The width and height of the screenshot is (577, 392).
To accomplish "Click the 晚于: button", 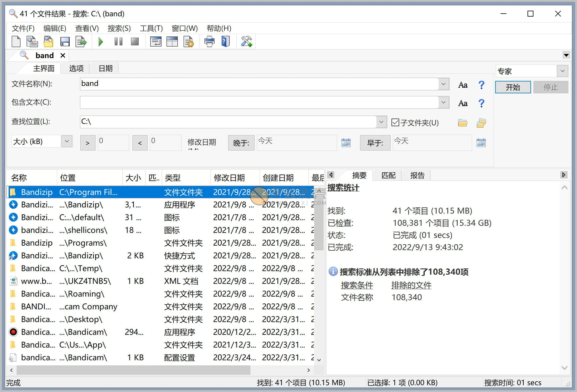I will 241,143.
